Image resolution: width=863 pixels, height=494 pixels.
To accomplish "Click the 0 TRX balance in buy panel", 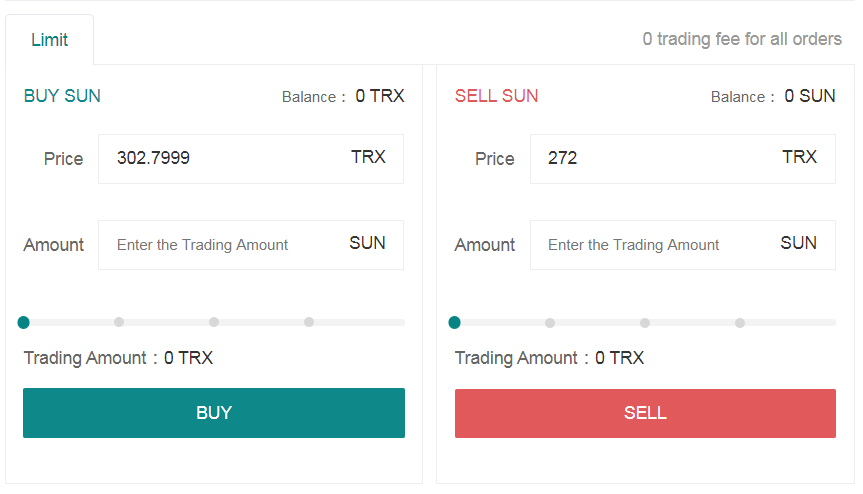I will click(x=380, y=96).
